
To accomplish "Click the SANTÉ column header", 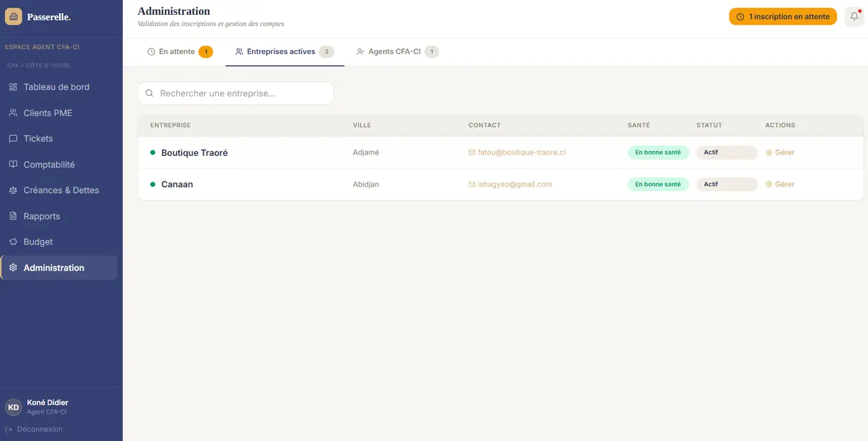I will point(639,125).
